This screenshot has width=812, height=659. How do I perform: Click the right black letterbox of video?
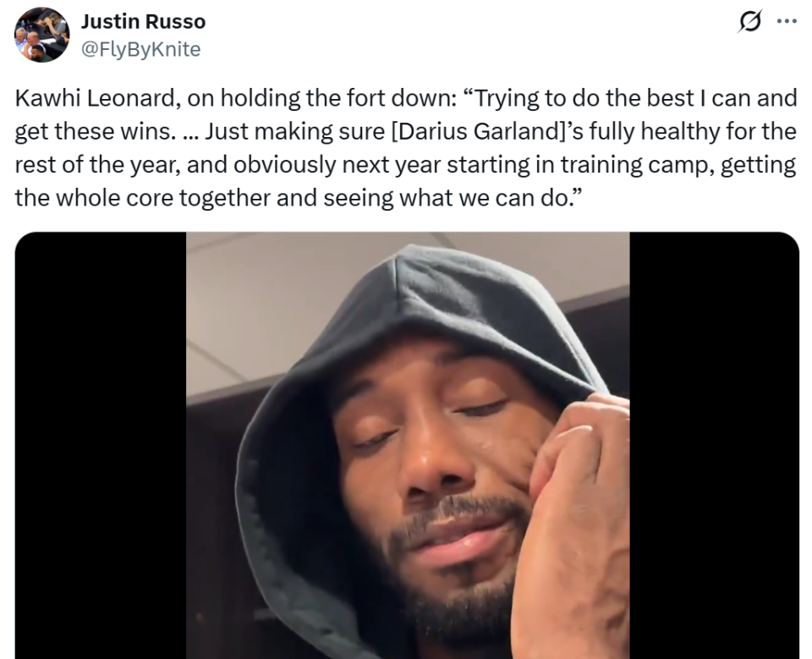click(714, 446)
